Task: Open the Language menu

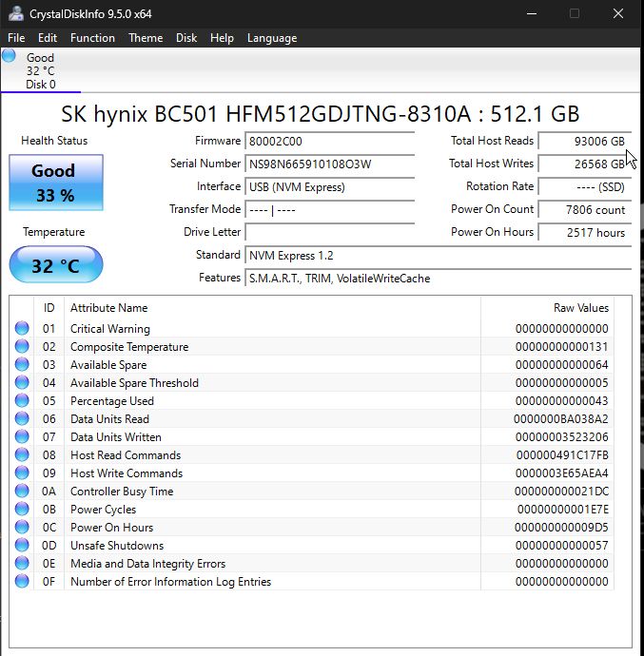Action: (x=272, y=38)
